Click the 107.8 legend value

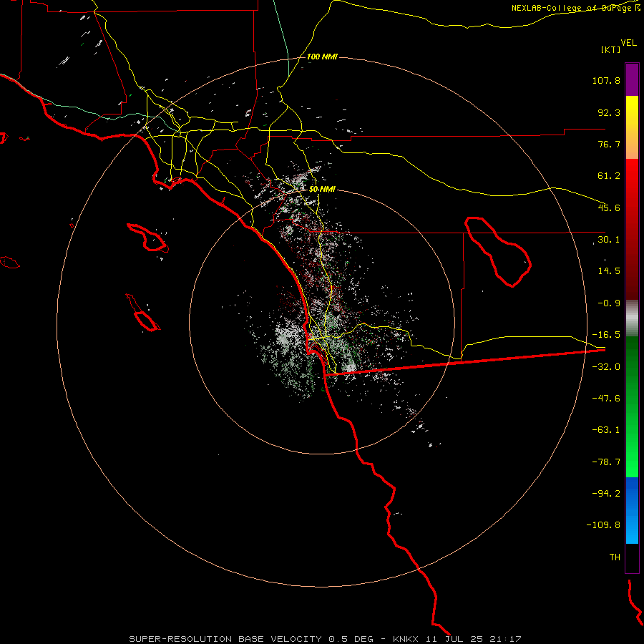tap(606, 80)
